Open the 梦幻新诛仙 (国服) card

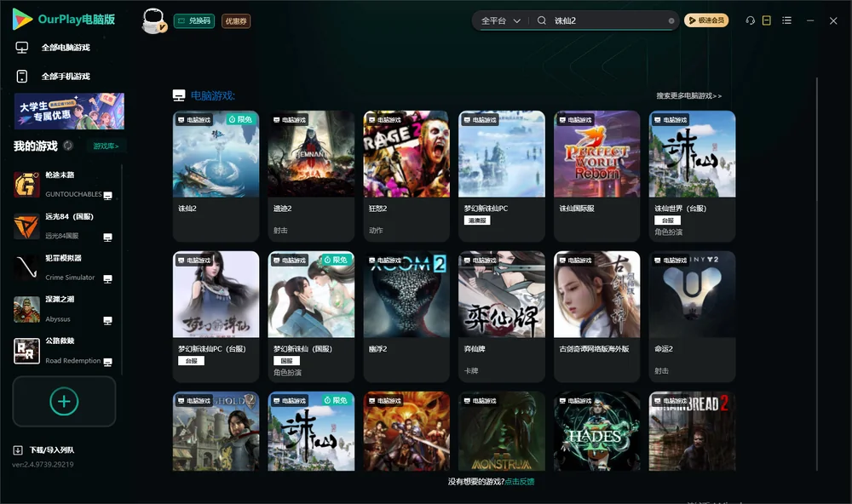tap(311, 317)
